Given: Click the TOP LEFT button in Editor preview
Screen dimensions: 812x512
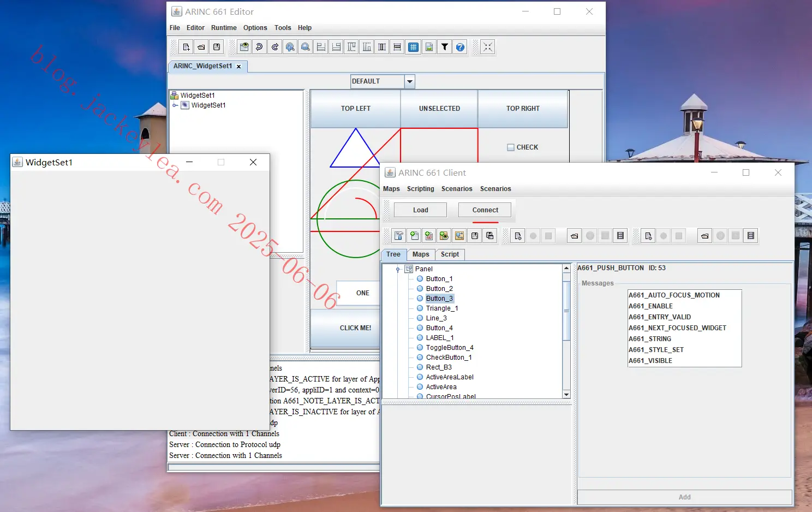Looking at the screenshot, I should click(x=355, y=109).
